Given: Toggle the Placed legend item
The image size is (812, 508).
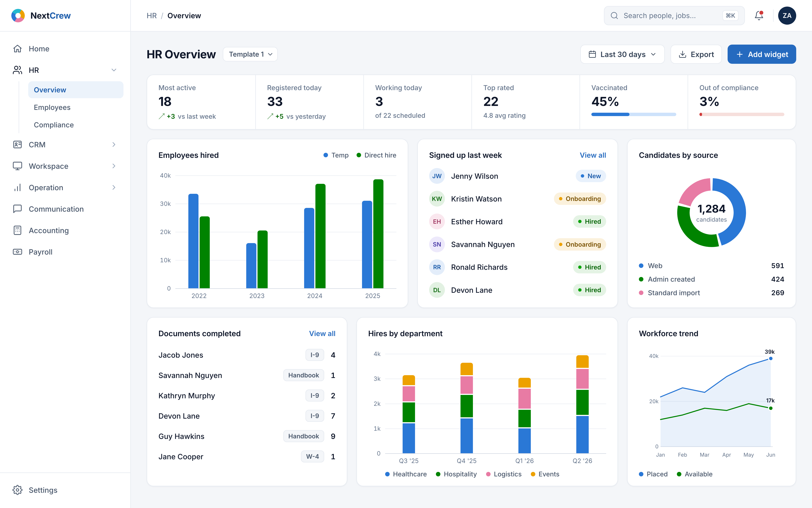Looking at the screenshot, I should (653, 474).
